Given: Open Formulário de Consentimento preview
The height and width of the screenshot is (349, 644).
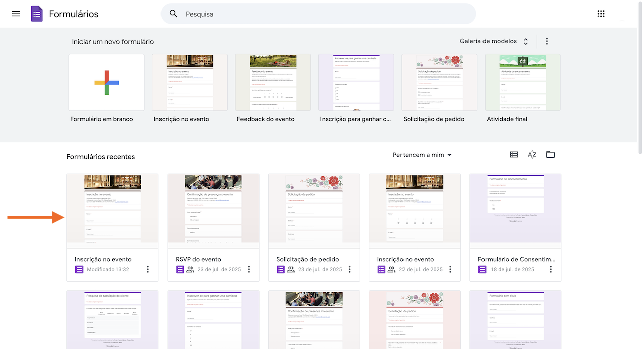Looking at the screenshot, I should [516, 211].
